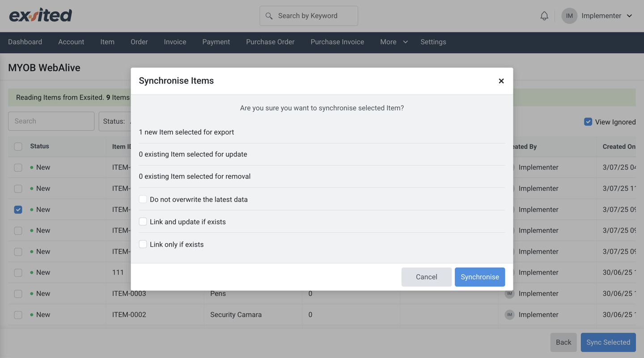Image resolution: width=644 pixels, height=358 pixels.
Task: Click '1 new Item selected for export'
Action: pos(186,132)
